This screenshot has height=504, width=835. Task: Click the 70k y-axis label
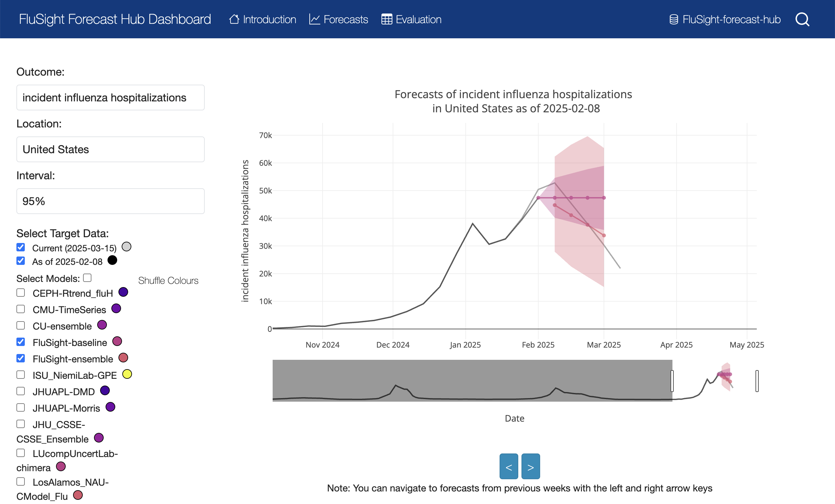(265, 135)
